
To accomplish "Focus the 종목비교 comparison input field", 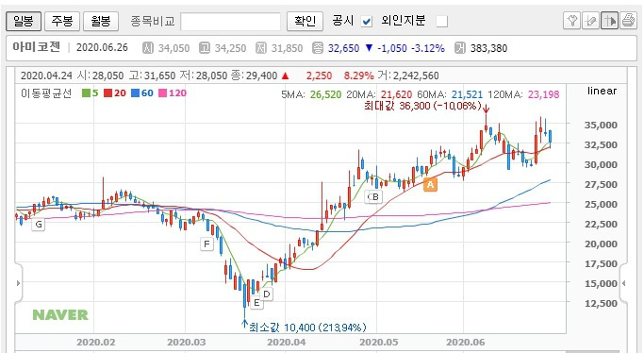I will click(230, 22).
